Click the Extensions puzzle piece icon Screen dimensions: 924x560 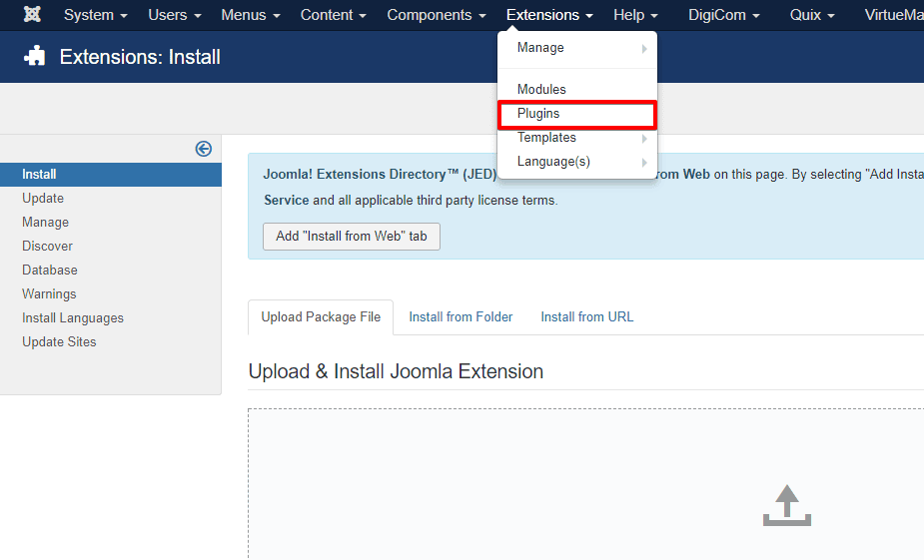pos(35,57)
